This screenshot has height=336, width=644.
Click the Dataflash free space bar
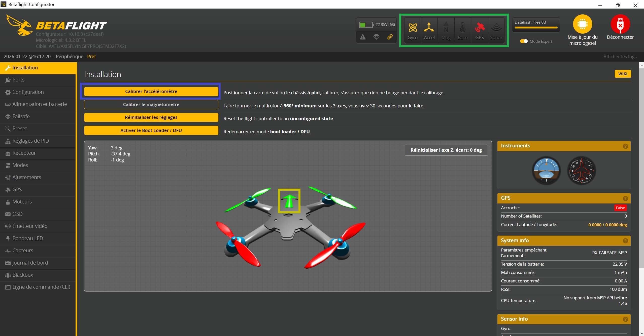(536, 27)
